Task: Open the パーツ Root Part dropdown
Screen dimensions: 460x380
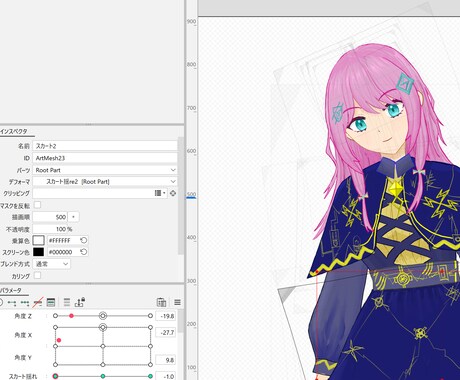Action: point(105,170)
